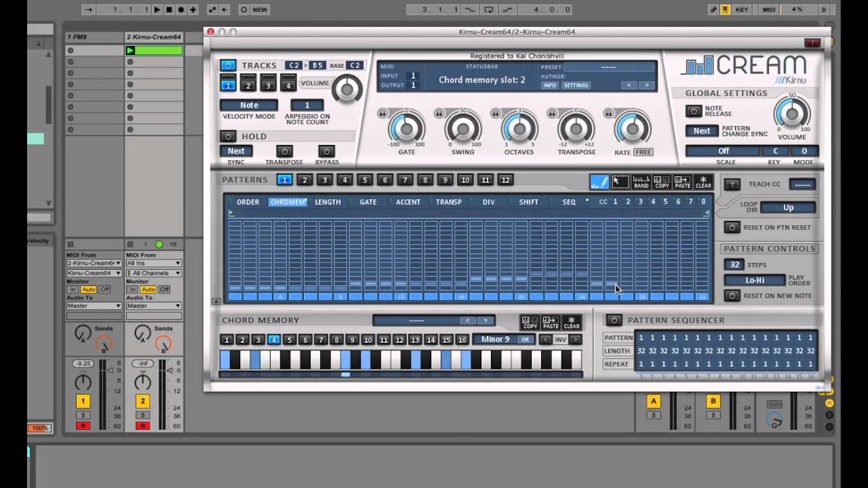Adjust the Gate knob
This screenshot has width=868, height=488.
(x=406, y=127)
